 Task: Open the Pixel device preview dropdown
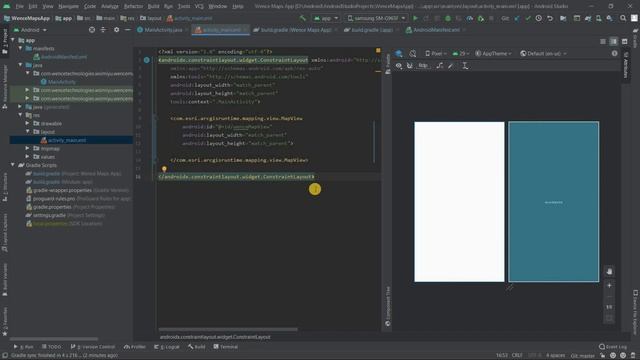click(436, 53)
